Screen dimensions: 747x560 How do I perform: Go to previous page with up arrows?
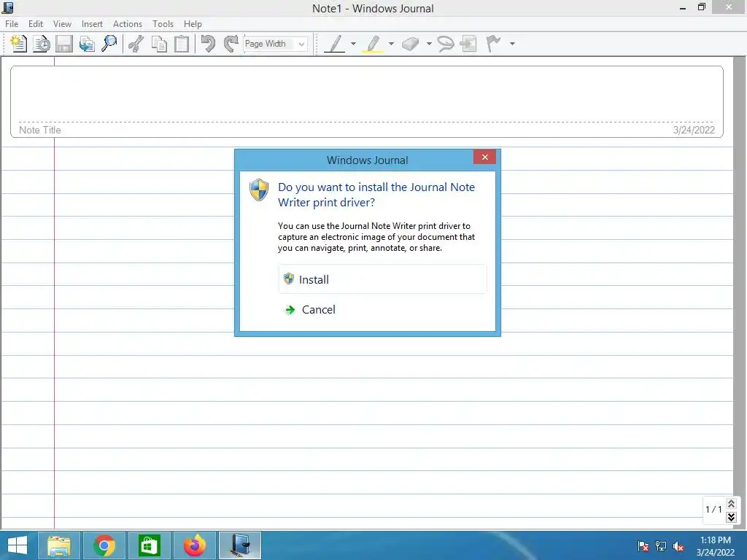[x=731, y=503]
